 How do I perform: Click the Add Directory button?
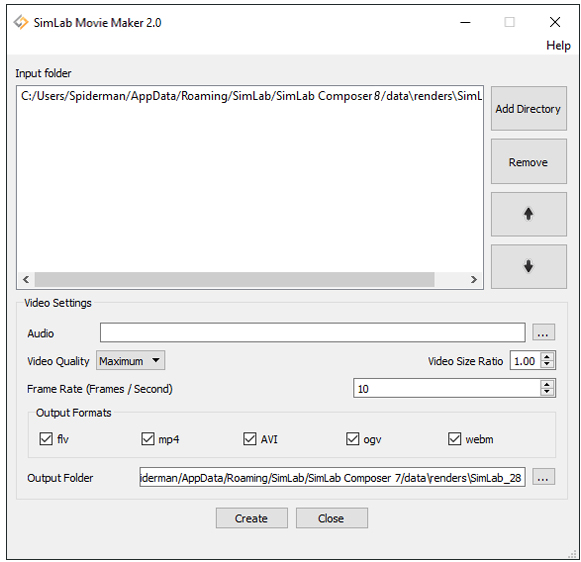click(x=529, y=109)
